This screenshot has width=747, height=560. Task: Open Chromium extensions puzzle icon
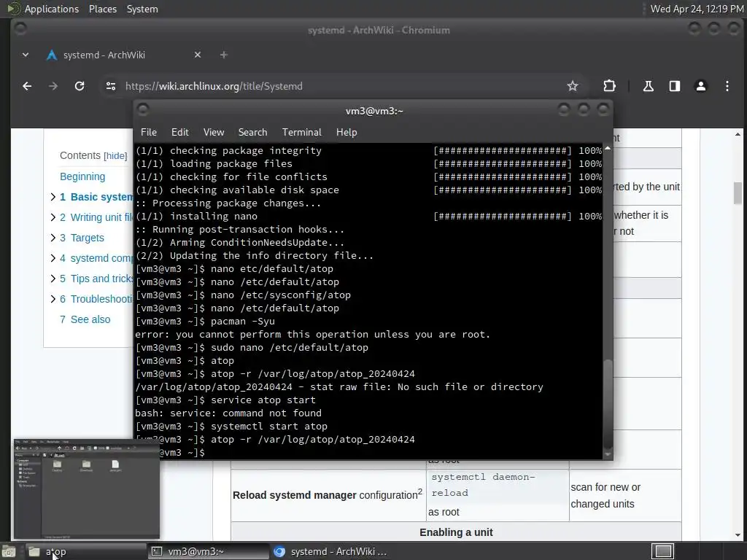(609, 86)
